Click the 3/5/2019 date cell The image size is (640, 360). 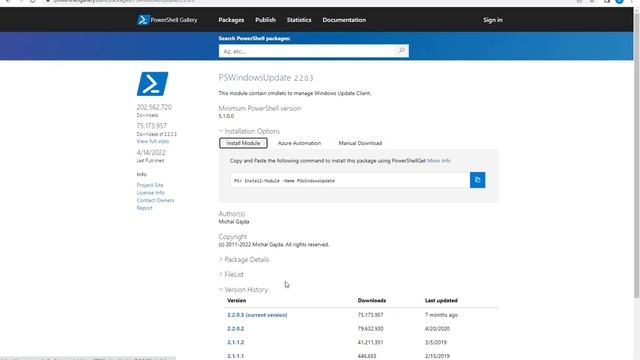pos(436,342)
